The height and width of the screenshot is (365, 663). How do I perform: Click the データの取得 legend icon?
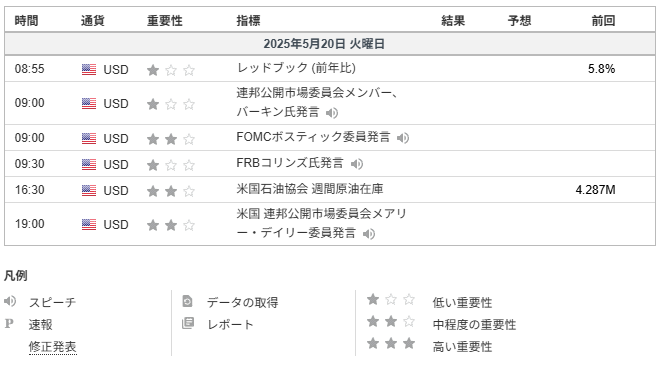(x=187, y=302)
